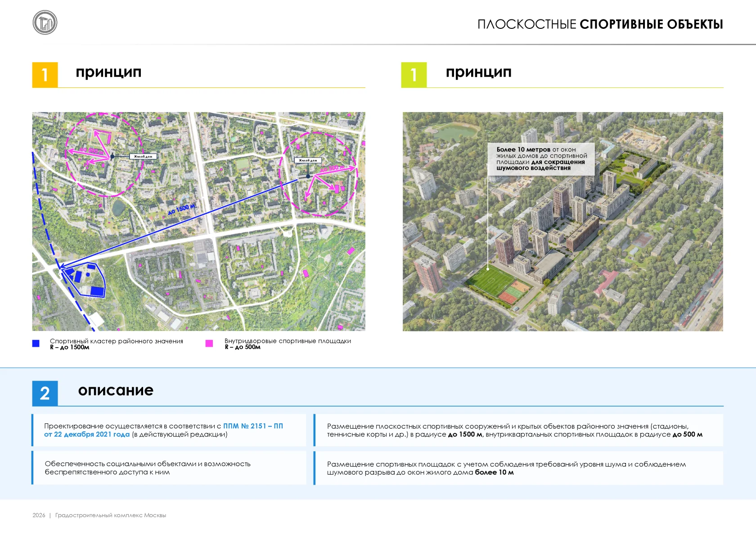Click the 'описание' heading
The width and height of the screenshot is (756, 535).
point(116,390)
